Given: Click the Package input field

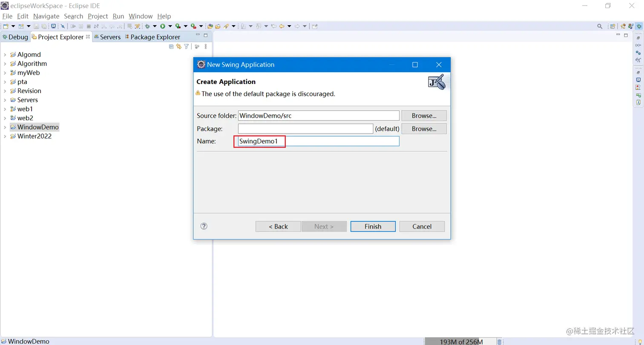Looking at the screenshot, I should 305,128.
